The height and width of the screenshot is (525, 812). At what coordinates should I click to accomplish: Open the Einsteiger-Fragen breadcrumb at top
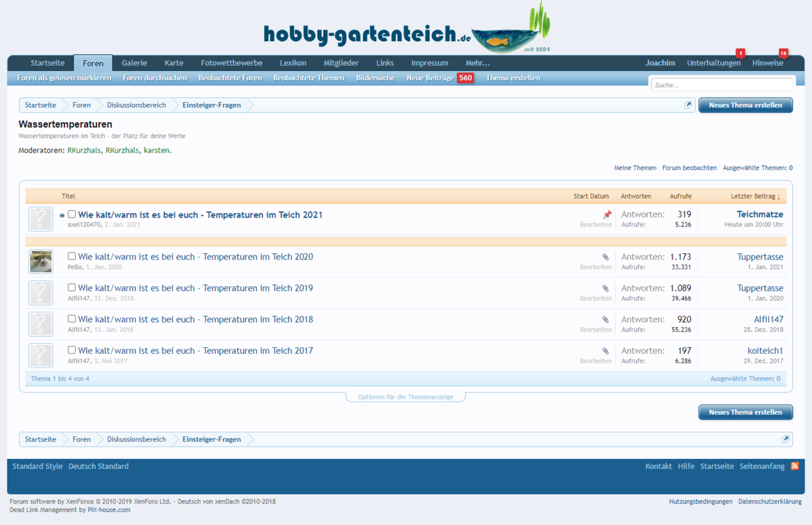click(x=212, y=105)
